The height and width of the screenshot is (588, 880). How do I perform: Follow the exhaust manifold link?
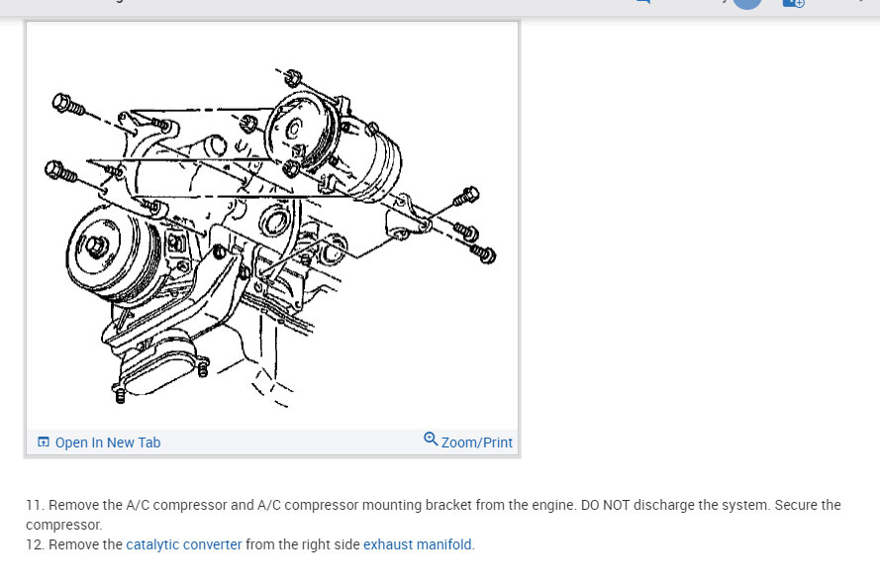point(418,544)
